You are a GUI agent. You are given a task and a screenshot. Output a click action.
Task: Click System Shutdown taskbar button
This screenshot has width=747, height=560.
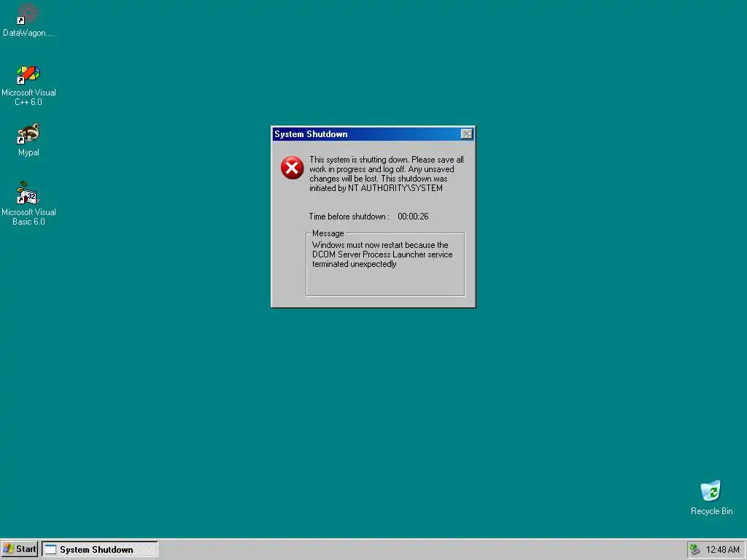[x=99, y=549]
